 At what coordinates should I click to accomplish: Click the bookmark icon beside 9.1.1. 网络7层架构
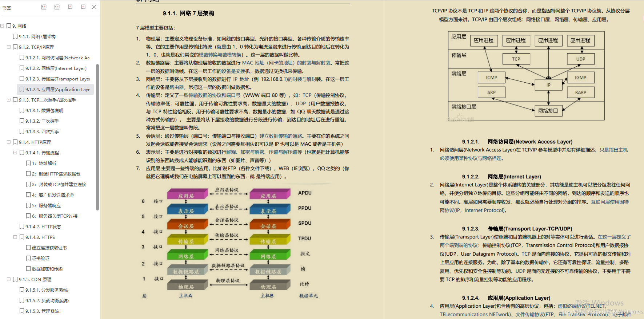pyautogui.click(x=15, y=36)
